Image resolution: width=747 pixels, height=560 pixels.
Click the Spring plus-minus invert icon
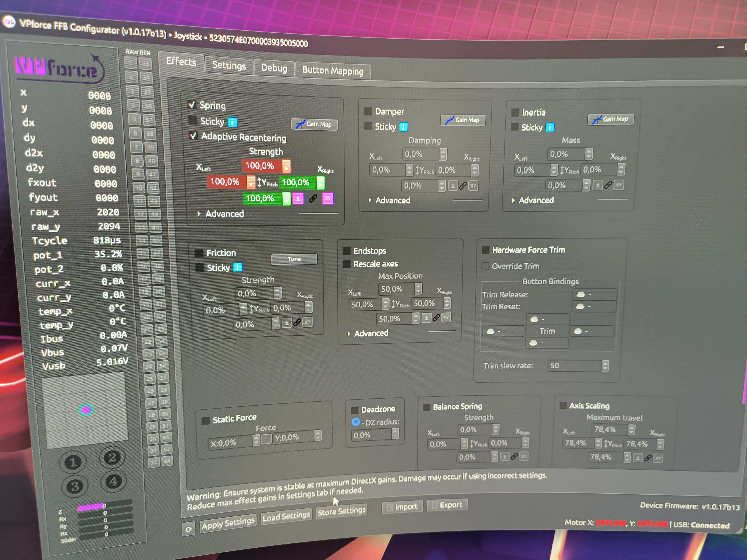298,199
